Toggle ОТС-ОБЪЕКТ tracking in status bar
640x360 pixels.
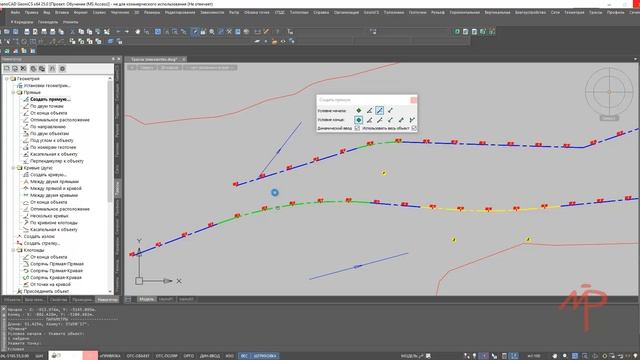pos(138,356)
